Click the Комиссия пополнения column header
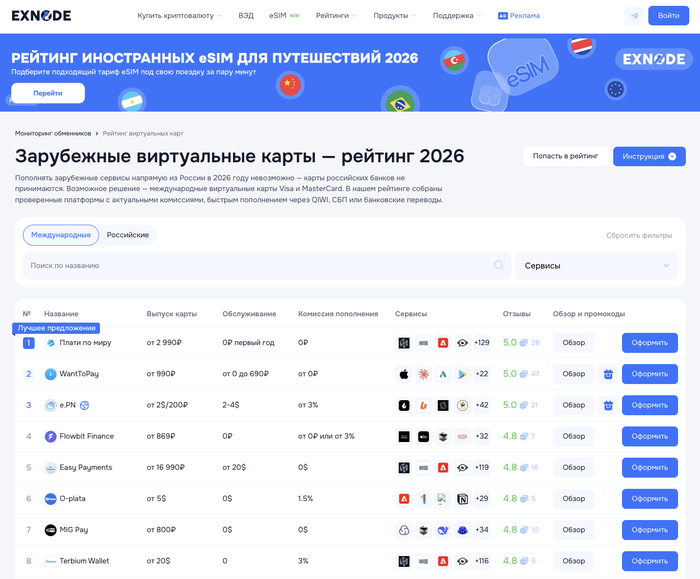The width and height of the screenshot is (700, 579). click(x=338, y=314)
